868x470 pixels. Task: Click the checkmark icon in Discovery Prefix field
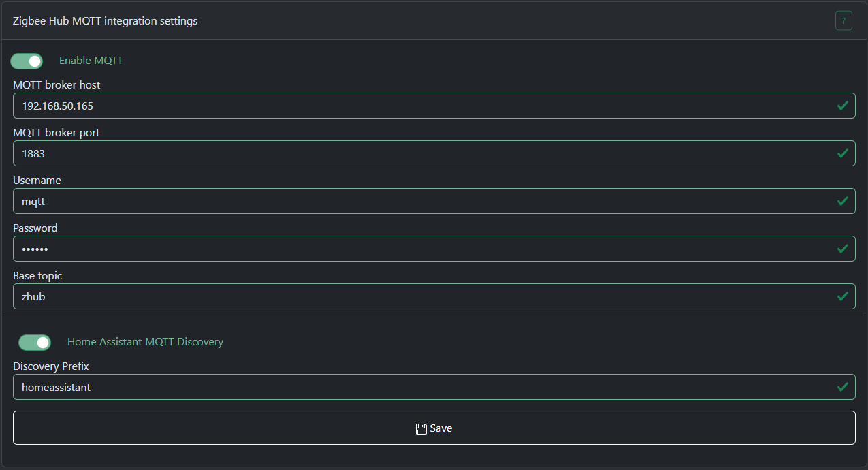(x=842, y=387)
